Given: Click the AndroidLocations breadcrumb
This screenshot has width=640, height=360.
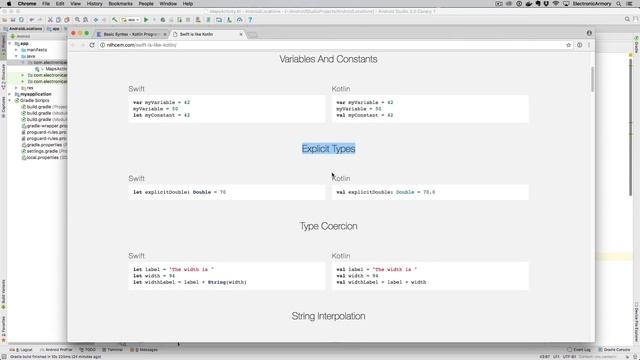Looking at the screenshot, I should pyautogui.click(x=23, y=29).
